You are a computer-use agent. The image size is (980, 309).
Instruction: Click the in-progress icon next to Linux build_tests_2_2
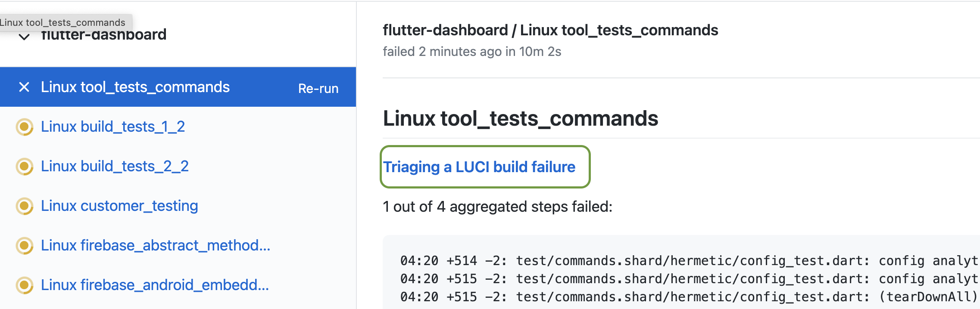pyautogui.click(x=25, y=166)
